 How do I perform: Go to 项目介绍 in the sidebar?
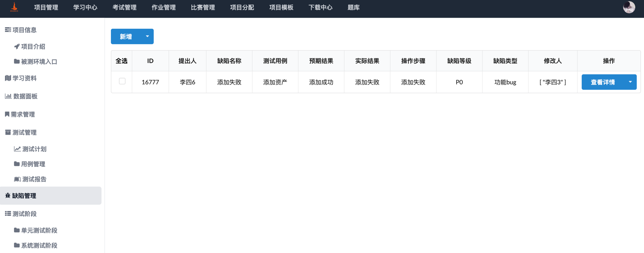tap(33, 46)
